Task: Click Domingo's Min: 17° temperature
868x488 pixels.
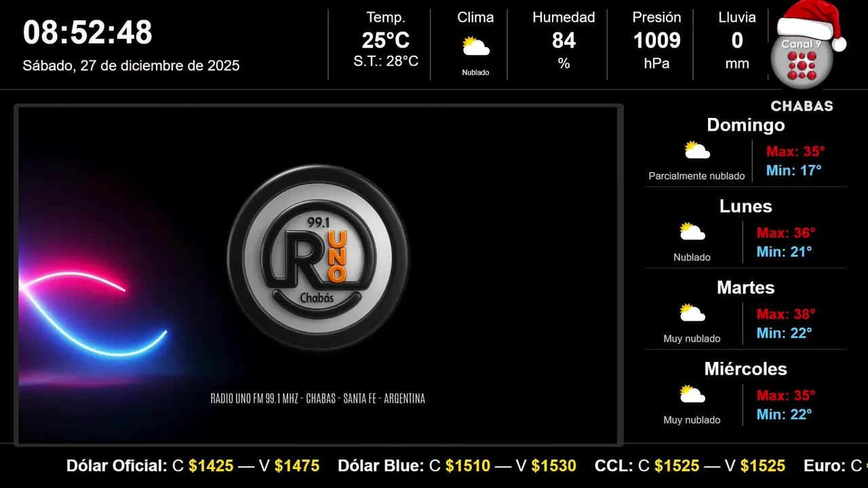Action: point(793,170)
